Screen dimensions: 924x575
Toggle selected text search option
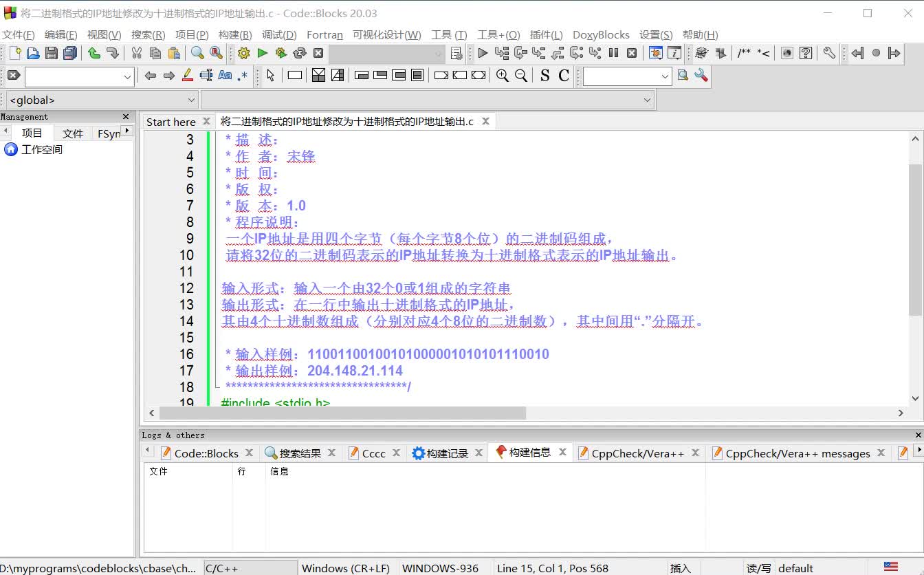click(x=206, y=76)
